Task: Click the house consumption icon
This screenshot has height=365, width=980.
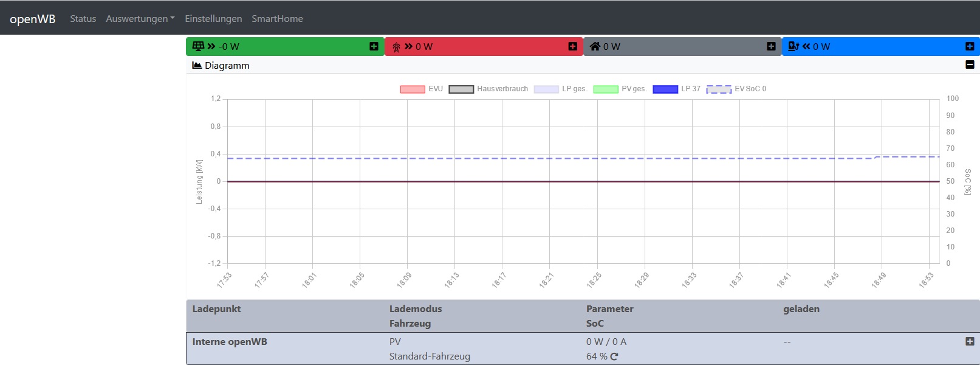Action: pyautogui.click(x=595, y=46)
